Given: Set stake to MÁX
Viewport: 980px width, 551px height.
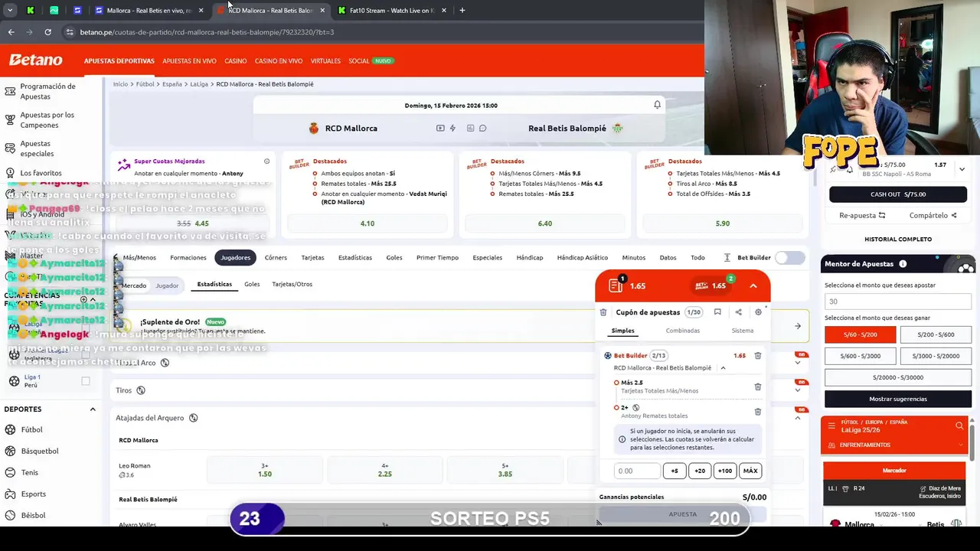Looking at the screenshot, I should click(750, 471).
